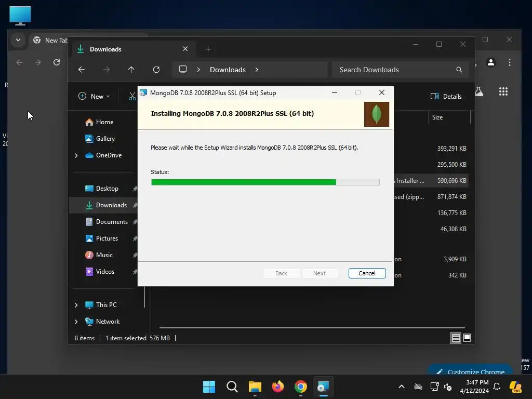Click the installer status progress bar
Image resolution: width=532 pixels, height=399 pixels.
[265, 182]
